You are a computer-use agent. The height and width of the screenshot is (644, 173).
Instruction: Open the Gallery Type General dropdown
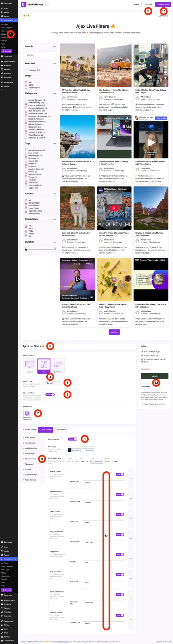point(53,383)
